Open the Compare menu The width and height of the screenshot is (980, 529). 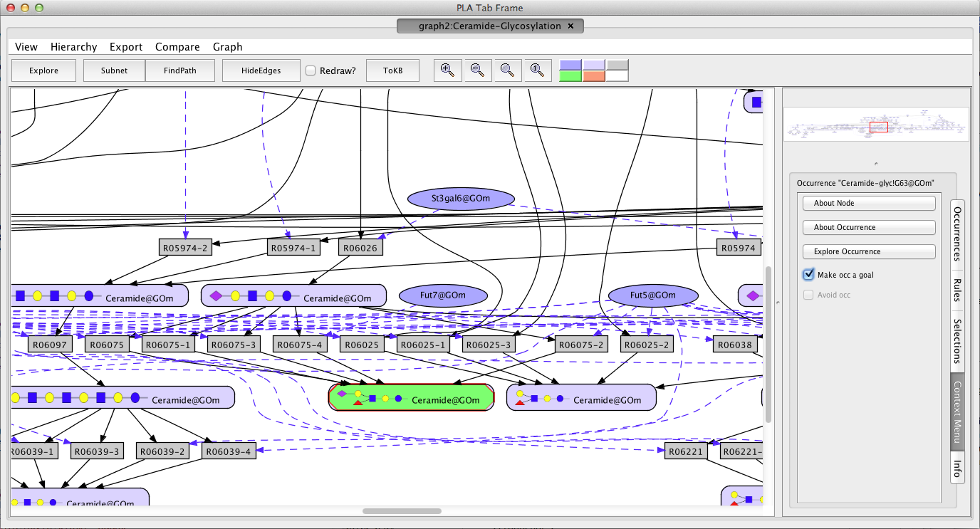tap(177, 47)
